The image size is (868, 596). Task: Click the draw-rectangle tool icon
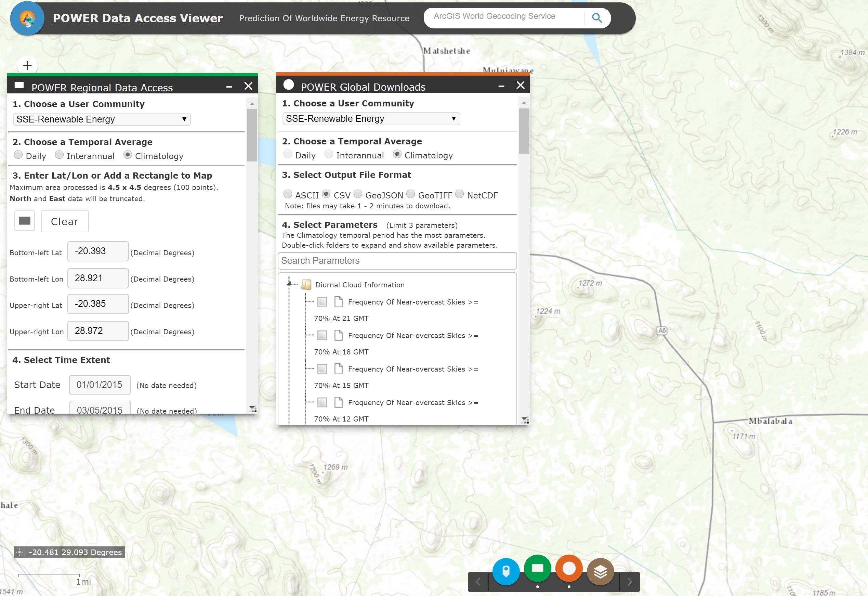(25, 221)
